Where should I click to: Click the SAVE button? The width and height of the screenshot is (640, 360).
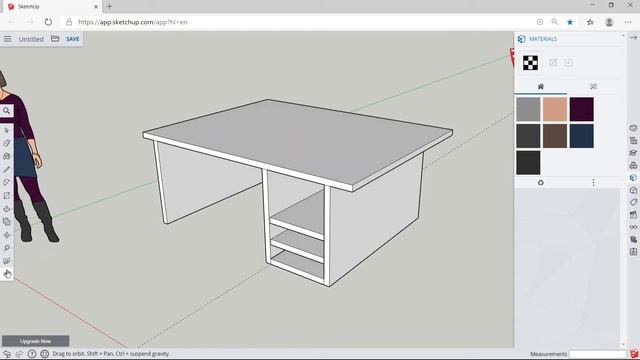pos(73,39)
